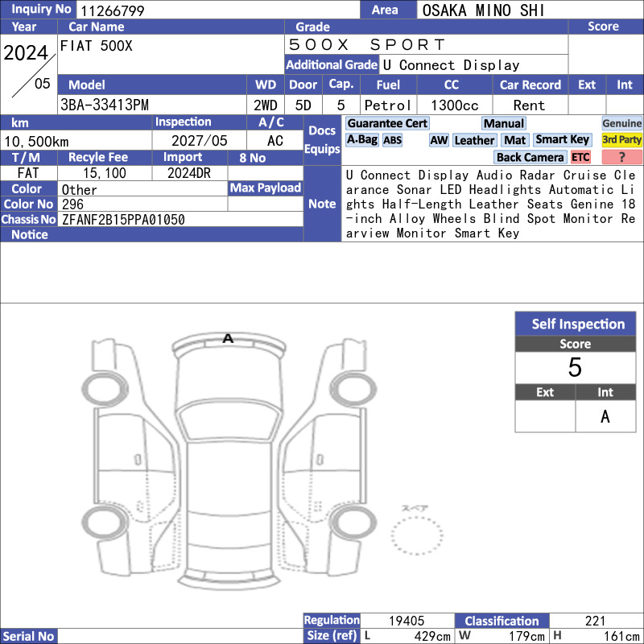Viewport: 644px width, 644px height.
Task: Click the red ETC badge
Action: click(x=580, y=157)
